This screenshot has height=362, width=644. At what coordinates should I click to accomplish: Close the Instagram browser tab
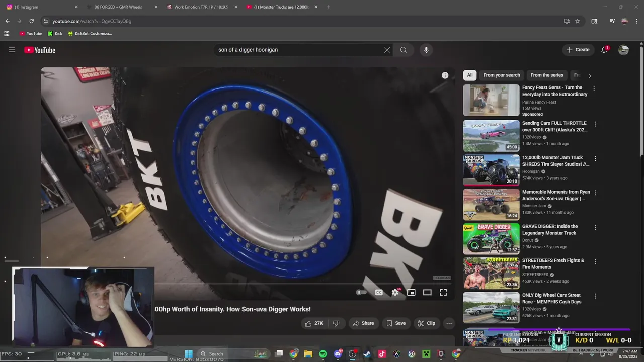76,7
